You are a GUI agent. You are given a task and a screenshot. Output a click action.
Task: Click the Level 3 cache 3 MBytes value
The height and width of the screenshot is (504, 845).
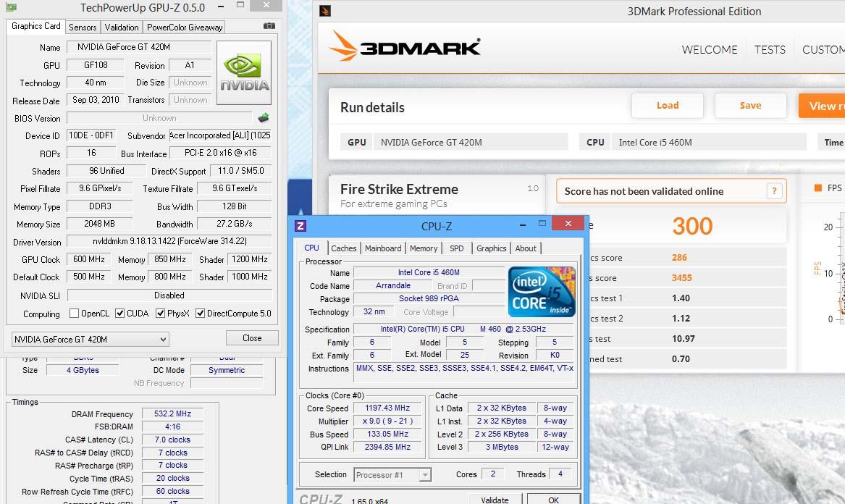502,447
